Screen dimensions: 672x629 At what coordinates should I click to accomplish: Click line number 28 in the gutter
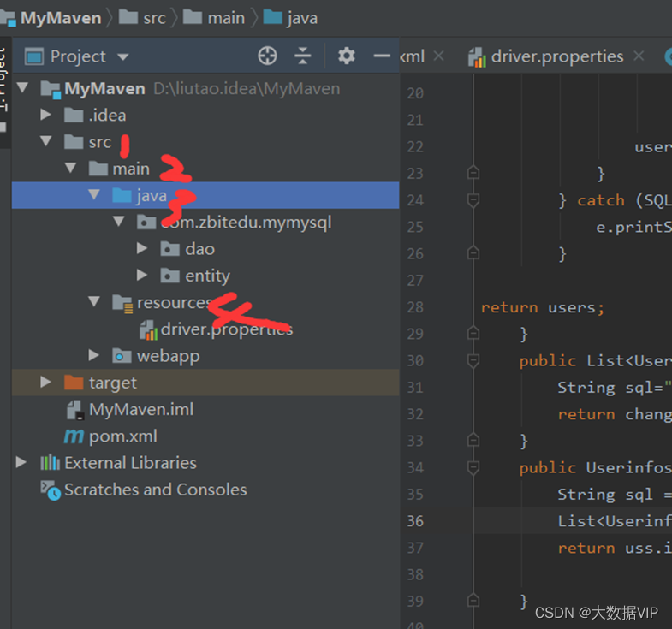click(415, 306)
